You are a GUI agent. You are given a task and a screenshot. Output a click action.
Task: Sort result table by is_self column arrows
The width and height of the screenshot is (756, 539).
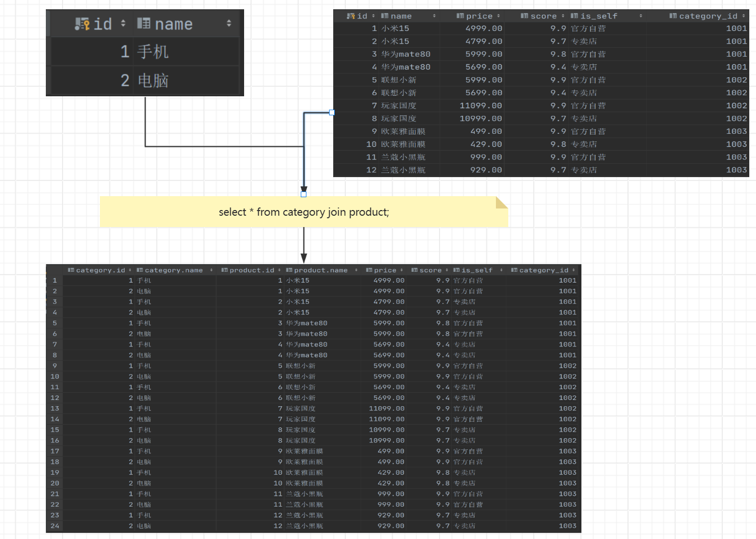click(x=501, y=270)
